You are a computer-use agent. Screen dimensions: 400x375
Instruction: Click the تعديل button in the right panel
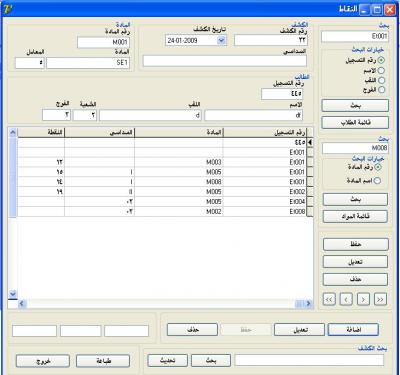coord(356,262)
